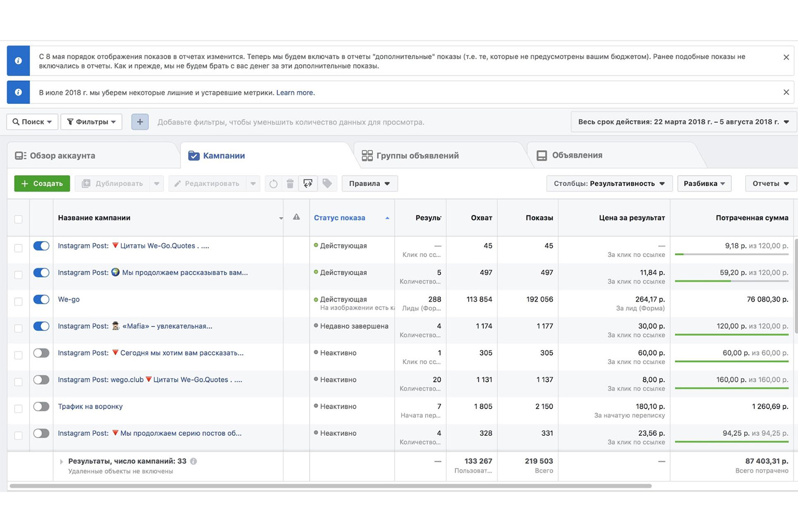The image size is (798, 532).
Task: Click the trash delete icon in toolbar
Action: tap(290, 184)
